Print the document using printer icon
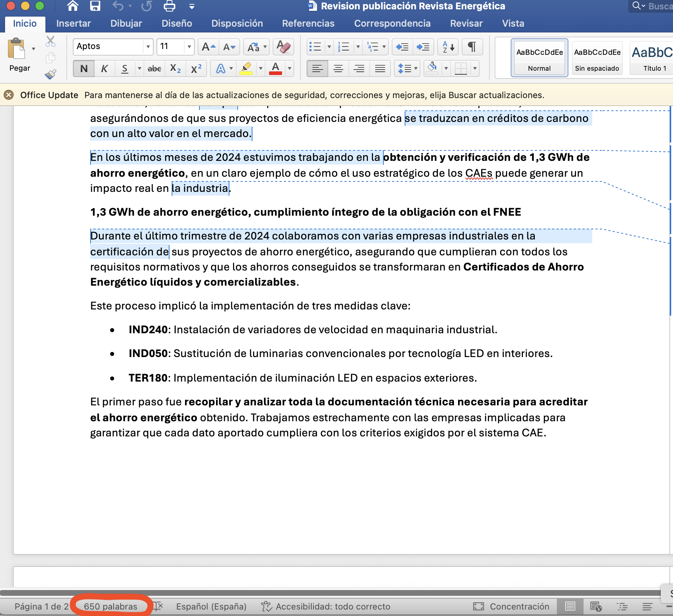This screenshot has width=673, height=616. (169, 6)
